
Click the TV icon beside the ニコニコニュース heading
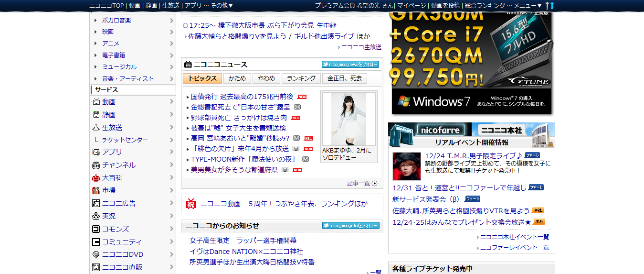(188, 65)
